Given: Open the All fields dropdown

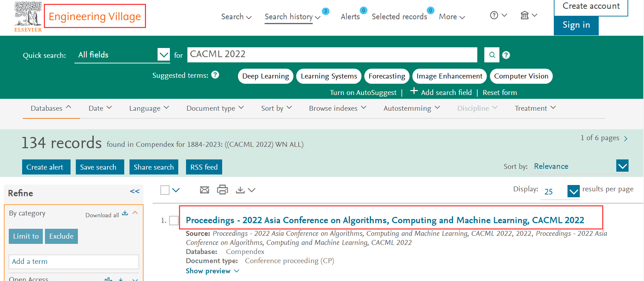Looking at the screenshot, I should (x=164, y=55).
